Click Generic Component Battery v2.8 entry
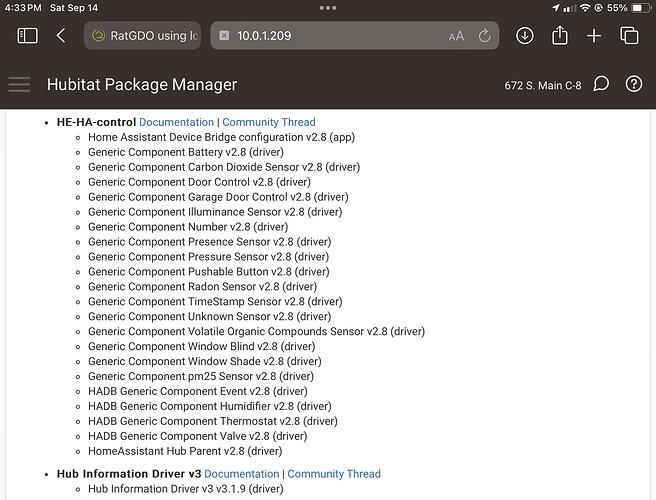Image resolution: width=656 pixels, height=500 pixels. point(186,152)
